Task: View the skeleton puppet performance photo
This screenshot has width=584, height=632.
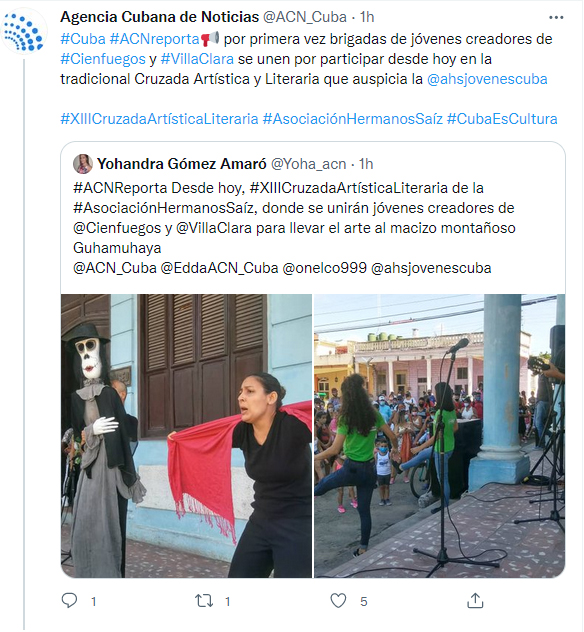Action: point(186,436)
